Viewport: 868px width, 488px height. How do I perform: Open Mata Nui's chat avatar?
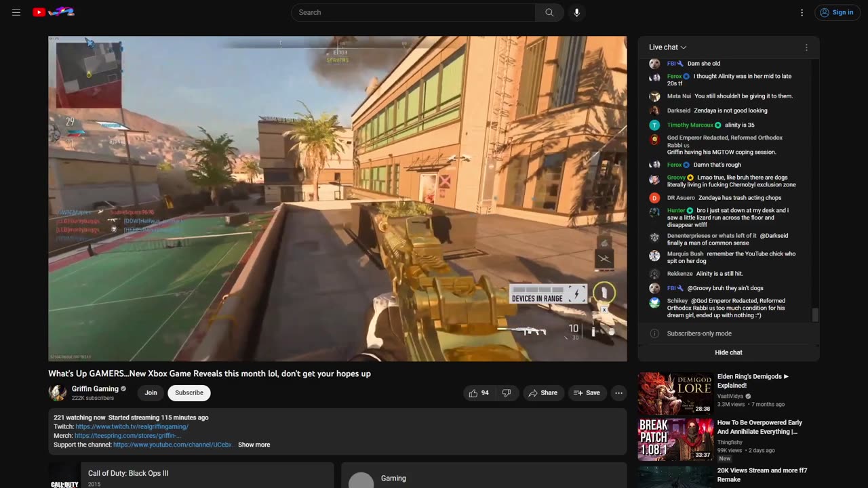(x=654, y=96)
